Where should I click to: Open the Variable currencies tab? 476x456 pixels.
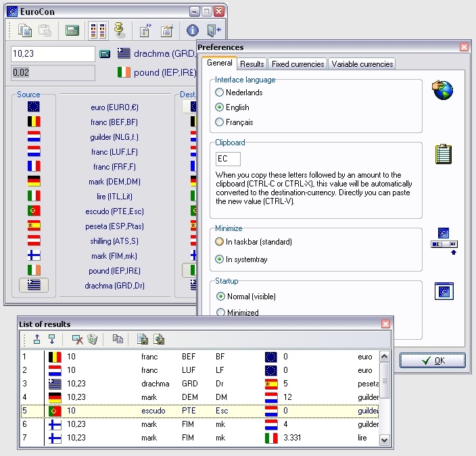[x=362, y=64]
